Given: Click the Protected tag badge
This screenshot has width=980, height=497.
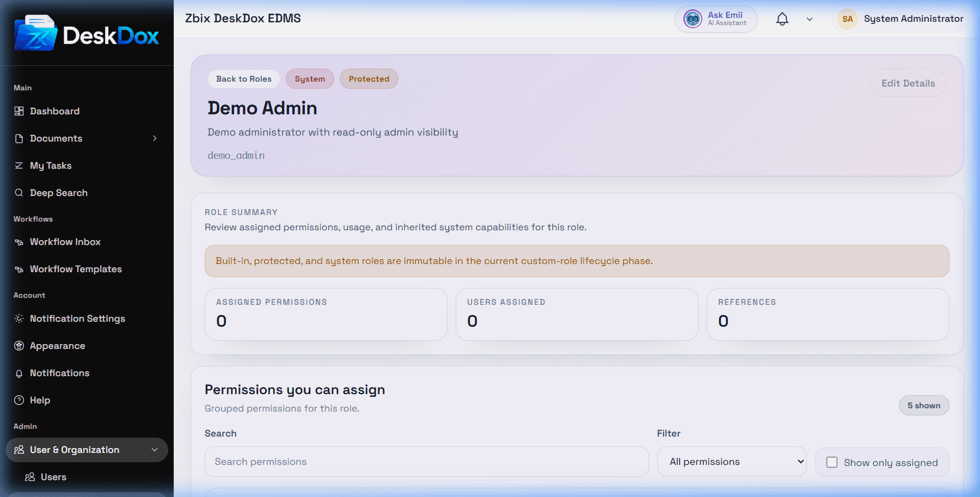Looking at the screenshot, I should 369,79.
